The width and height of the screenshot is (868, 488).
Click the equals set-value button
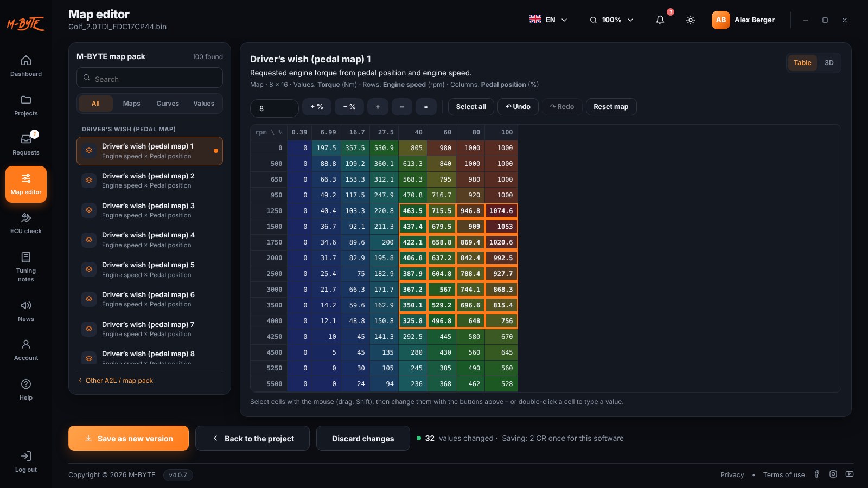pyautogui.click(x=426, y=107)
